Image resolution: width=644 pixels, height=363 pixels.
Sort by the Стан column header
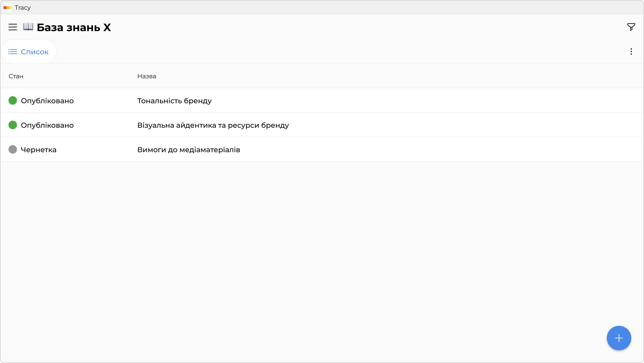coord(16,76)
